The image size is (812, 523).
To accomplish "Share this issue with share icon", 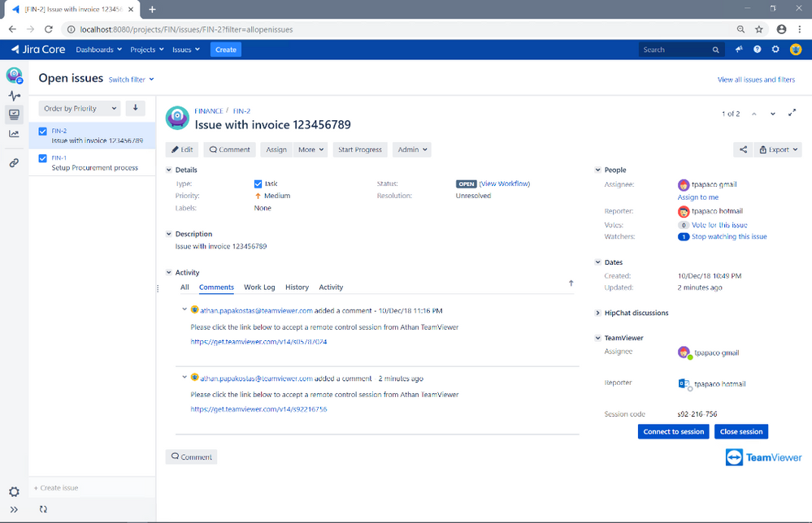I will click(743, 149).
